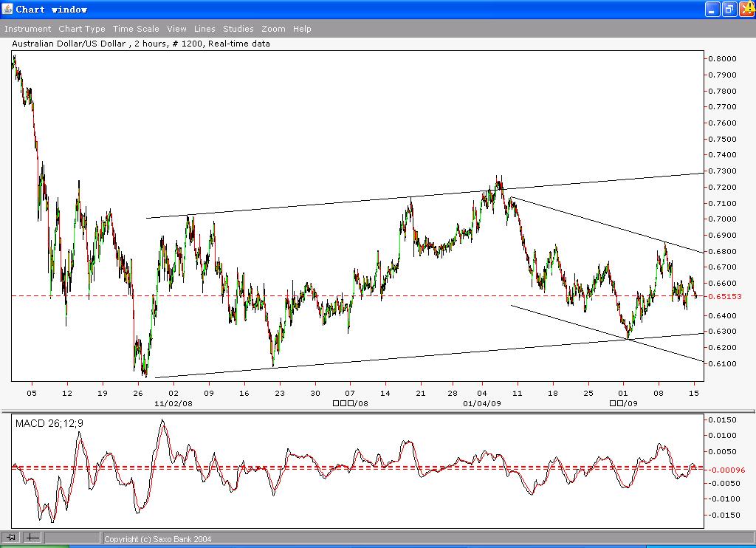The height and width of the screenshot is (548, 756).
Task: Click the 11/02/08 date label
Action: click(173, 403)
